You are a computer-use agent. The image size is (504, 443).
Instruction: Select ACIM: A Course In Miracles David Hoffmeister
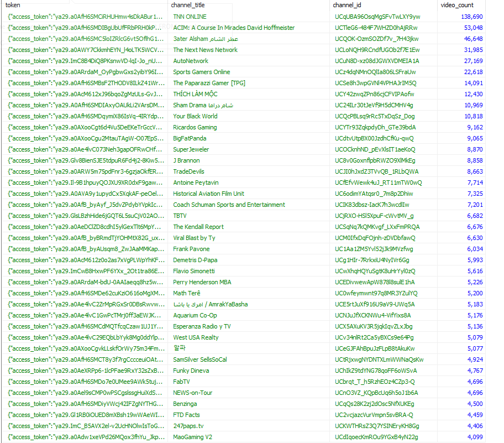[234, 28]
